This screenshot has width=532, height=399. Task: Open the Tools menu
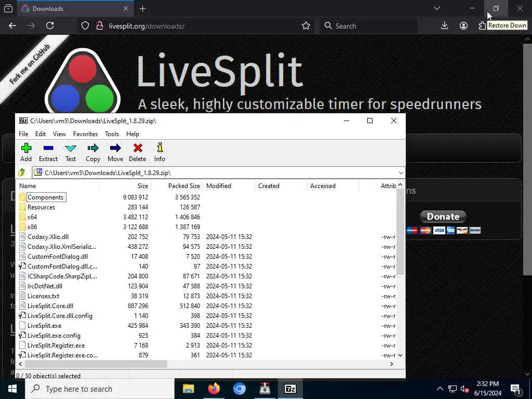click(x=112, y=134)
